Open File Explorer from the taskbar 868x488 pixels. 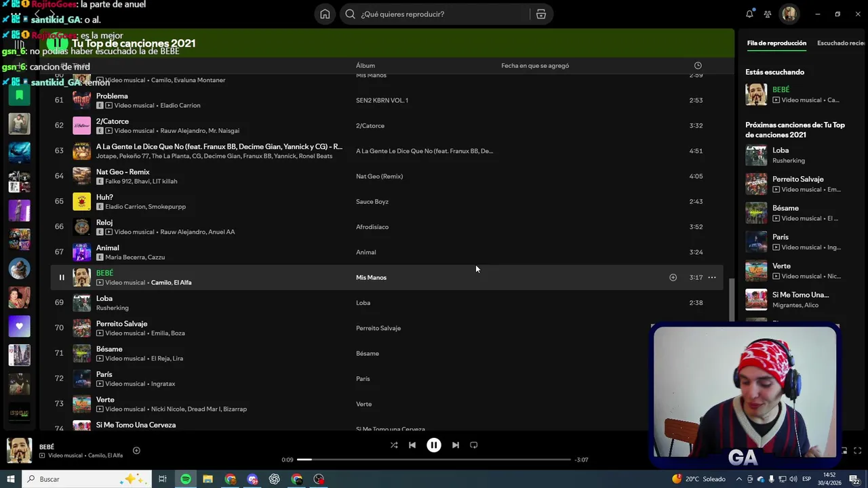coord(208,479)
